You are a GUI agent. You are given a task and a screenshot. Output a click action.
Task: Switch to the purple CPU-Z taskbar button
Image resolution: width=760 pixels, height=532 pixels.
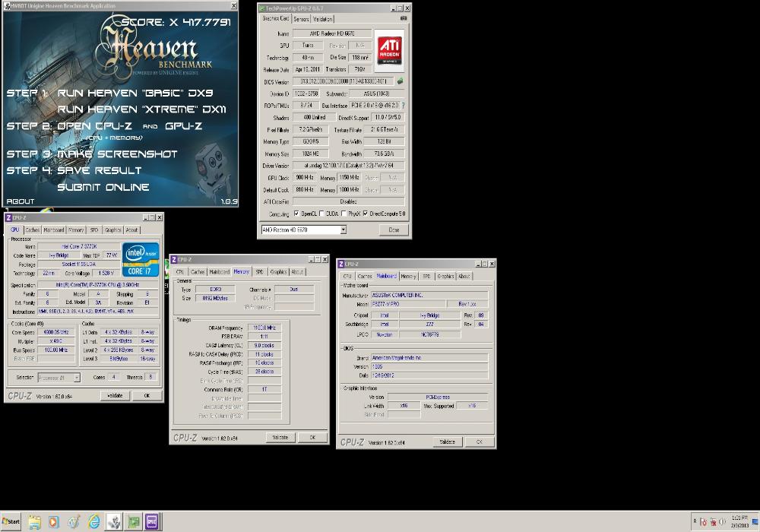[152, 522]
